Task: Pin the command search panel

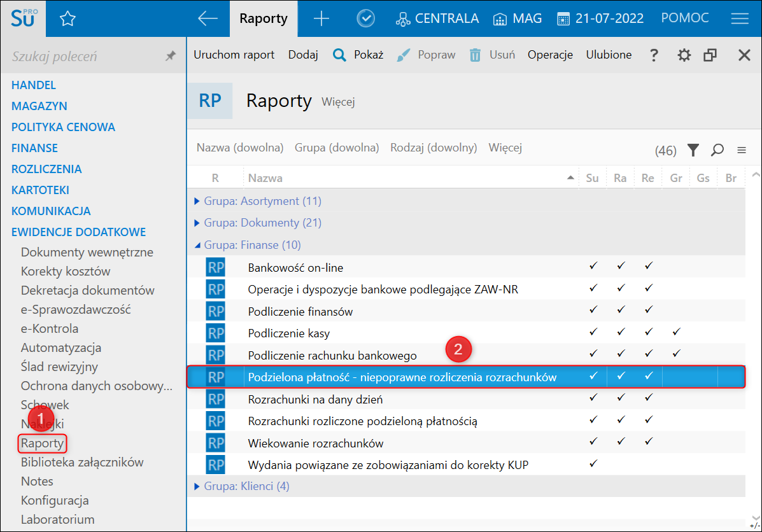Action: (170, 57)
